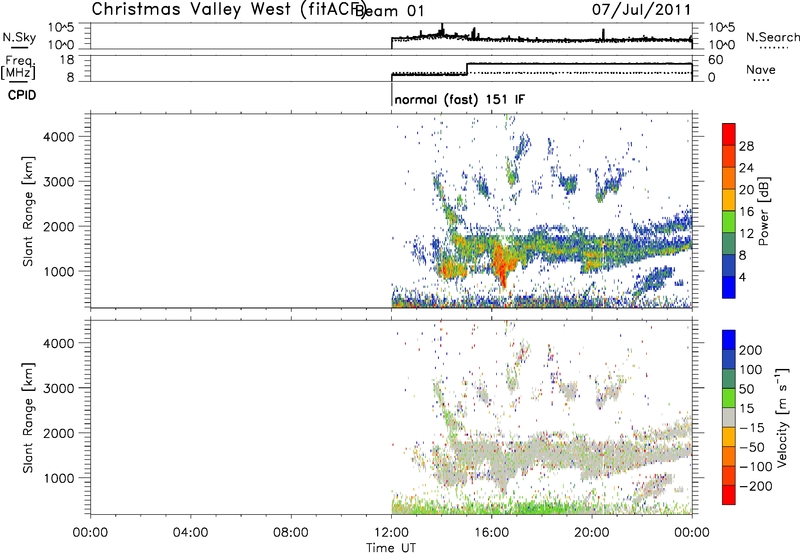Select the "N.Sky" legend label
800x554 pixels.
(x=19, y=37)
